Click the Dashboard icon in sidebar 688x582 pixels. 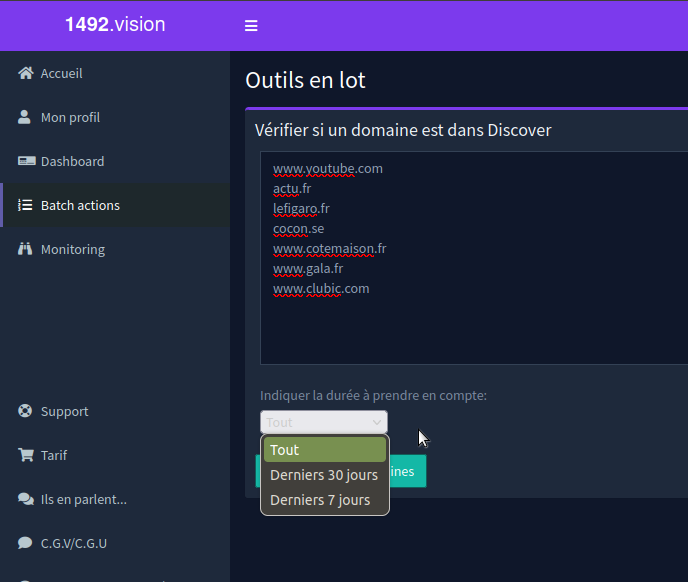(25, 161)
